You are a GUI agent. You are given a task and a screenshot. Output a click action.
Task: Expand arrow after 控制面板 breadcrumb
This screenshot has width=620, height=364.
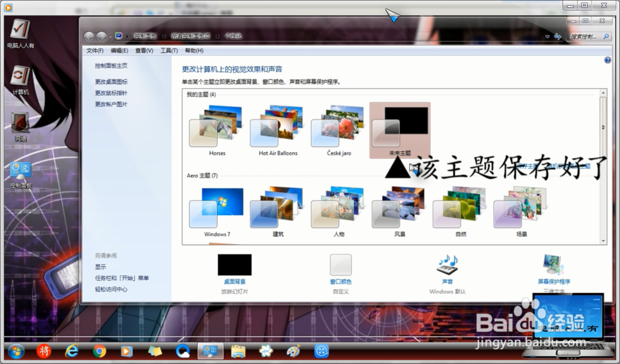[x=164, y=37]
